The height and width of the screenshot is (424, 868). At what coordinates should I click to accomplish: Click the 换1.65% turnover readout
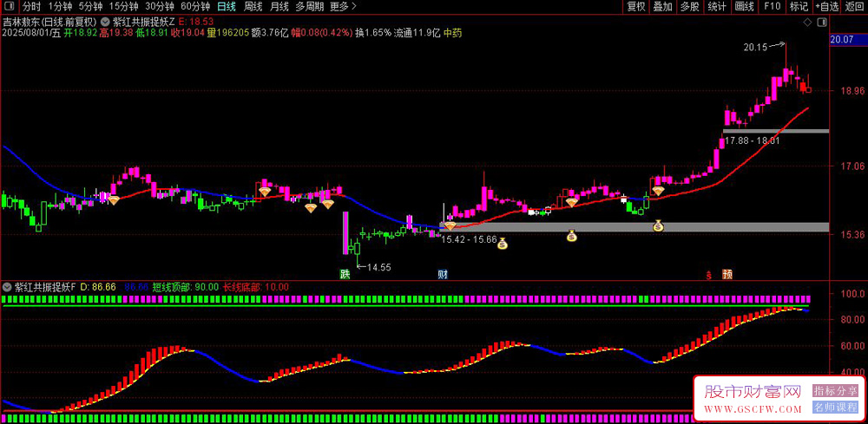click(373, 33)
